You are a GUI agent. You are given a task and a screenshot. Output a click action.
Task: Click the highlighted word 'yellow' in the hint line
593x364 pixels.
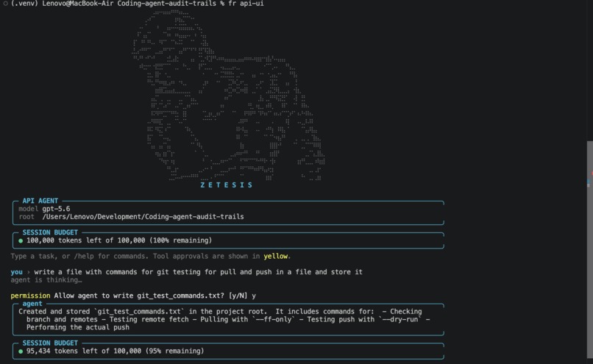[276, 257]
